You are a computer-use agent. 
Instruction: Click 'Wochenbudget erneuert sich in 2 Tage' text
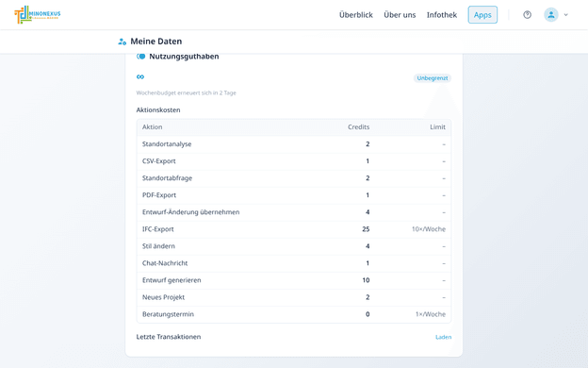pyautogui.click(x=186, y=92)
